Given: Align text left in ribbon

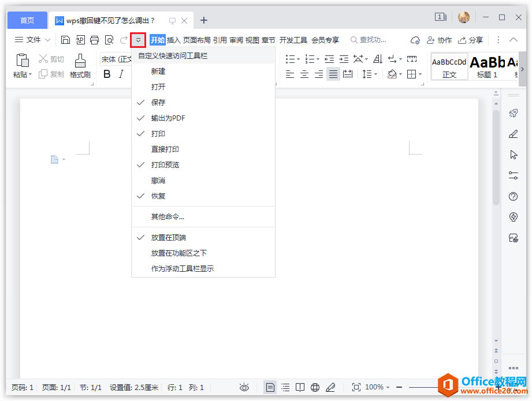Looking at the screenshot, I should tap(290, 74).
